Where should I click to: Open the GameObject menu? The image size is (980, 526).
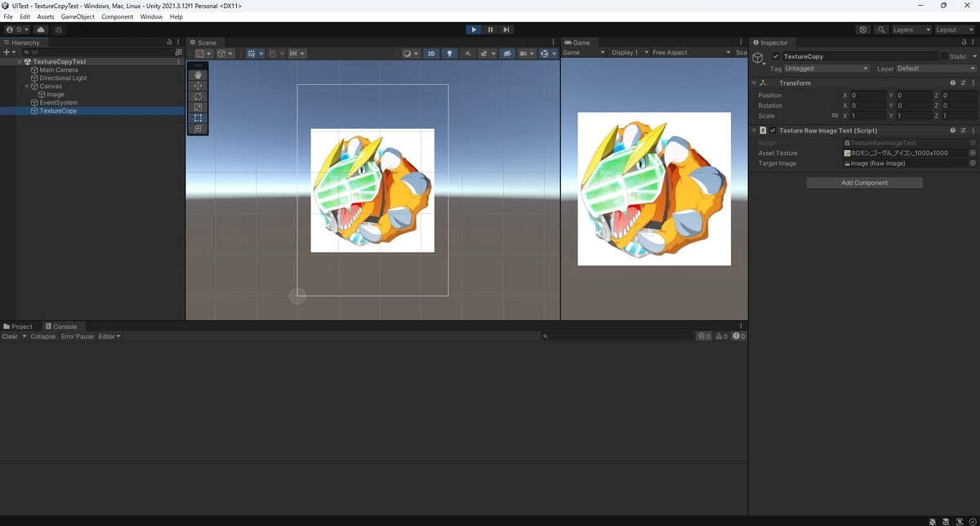click(x=77, y=16)
